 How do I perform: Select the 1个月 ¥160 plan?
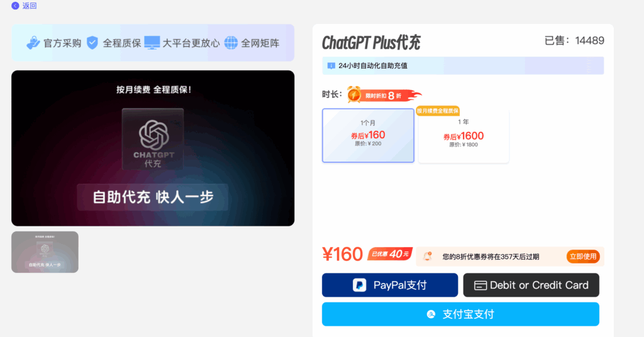[368, 135]
